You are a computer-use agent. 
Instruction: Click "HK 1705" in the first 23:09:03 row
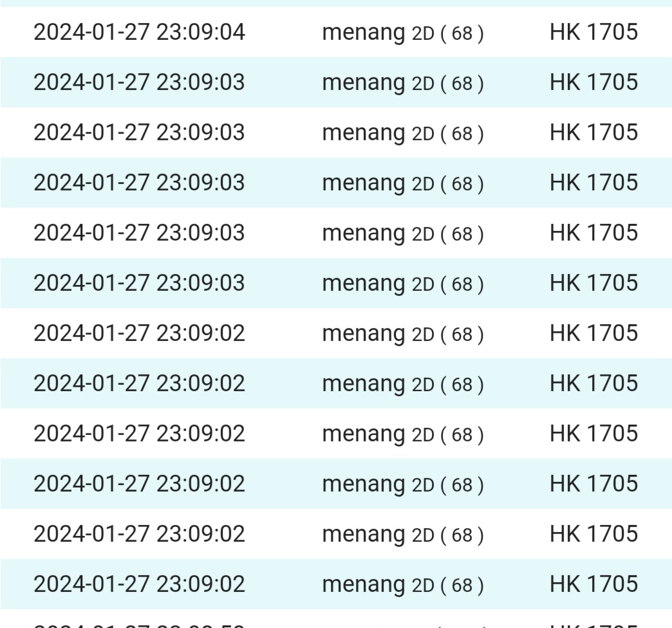(x=593, y=82)
